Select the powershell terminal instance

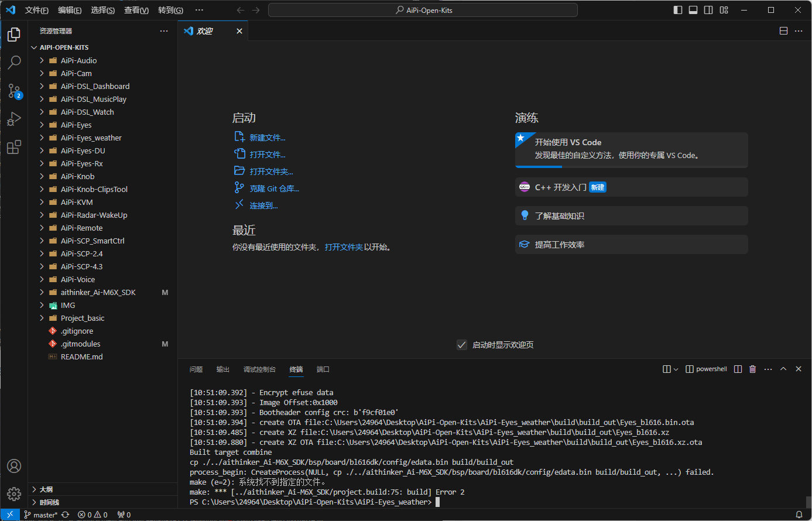[707, 369]
